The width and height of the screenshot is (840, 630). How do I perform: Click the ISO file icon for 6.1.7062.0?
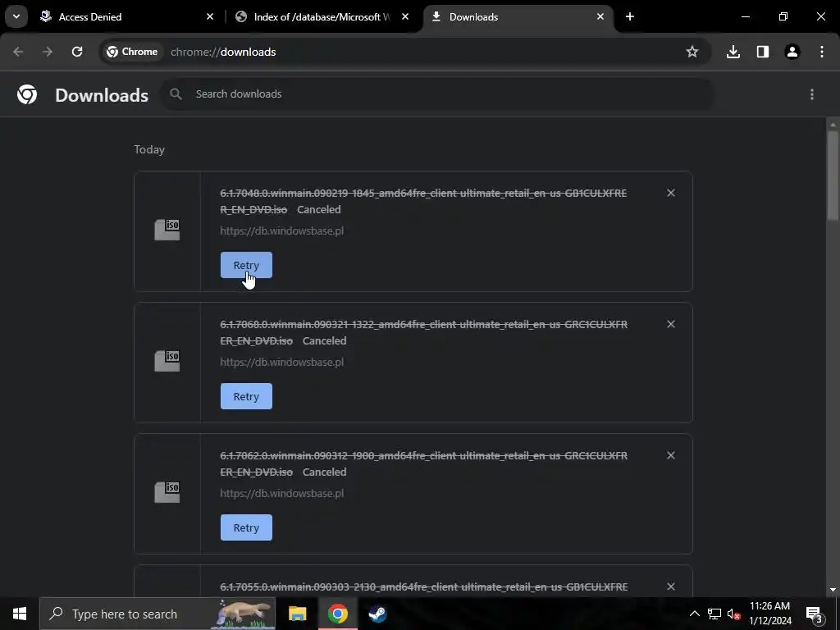click(x=167, y=492)
